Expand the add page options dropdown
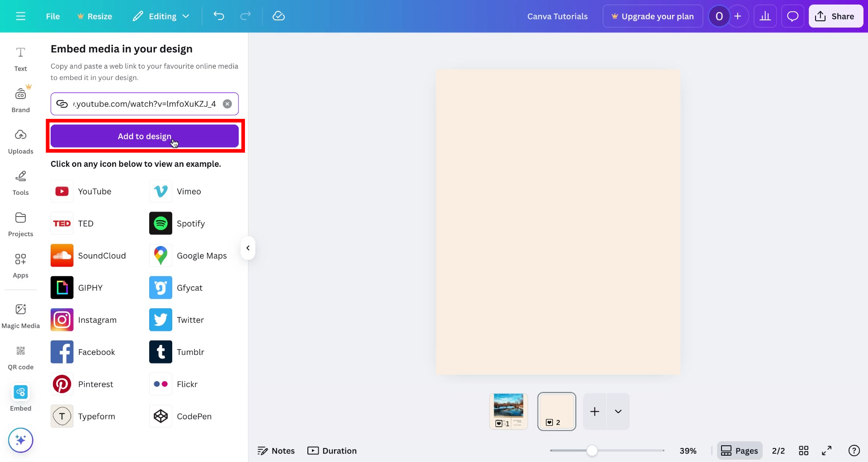The width and height of the screenshot is (868, 462). pos(618,411)
